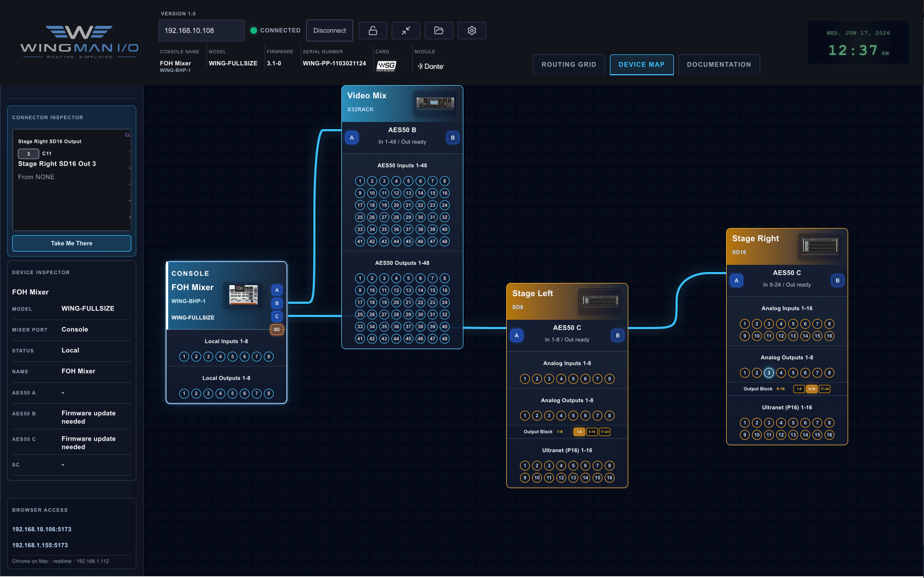This screenshot has height=578, width=924.
Task: Click port A on Stage Right device
Action: pyautogui.click(x=737, y=281)
